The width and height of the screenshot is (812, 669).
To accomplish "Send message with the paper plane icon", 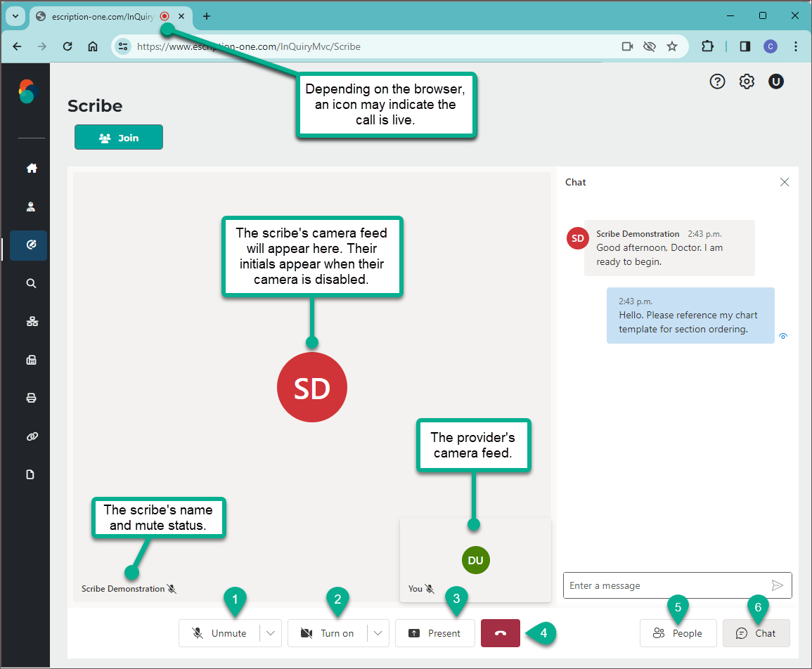I will (x=777, y=585).
